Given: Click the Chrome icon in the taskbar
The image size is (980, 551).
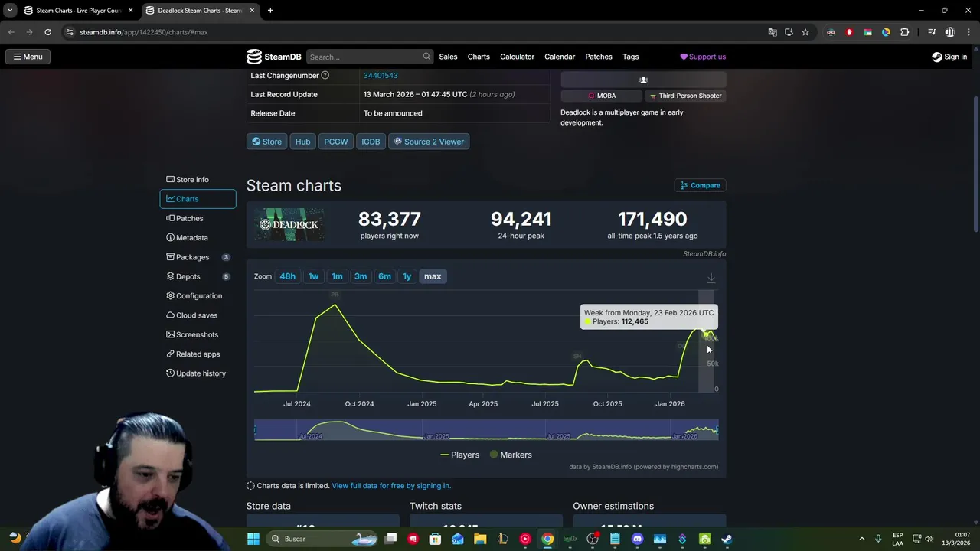Looking at the screenshot, I should tap(547, 539).
